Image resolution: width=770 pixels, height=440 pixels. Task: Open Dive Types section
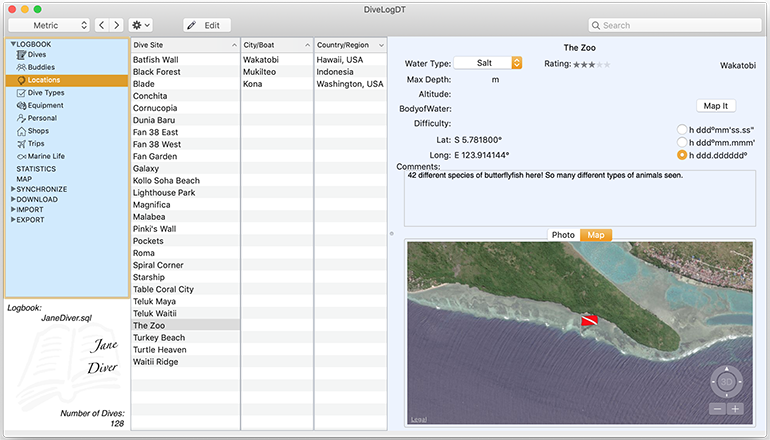click(x=45, y=93)
